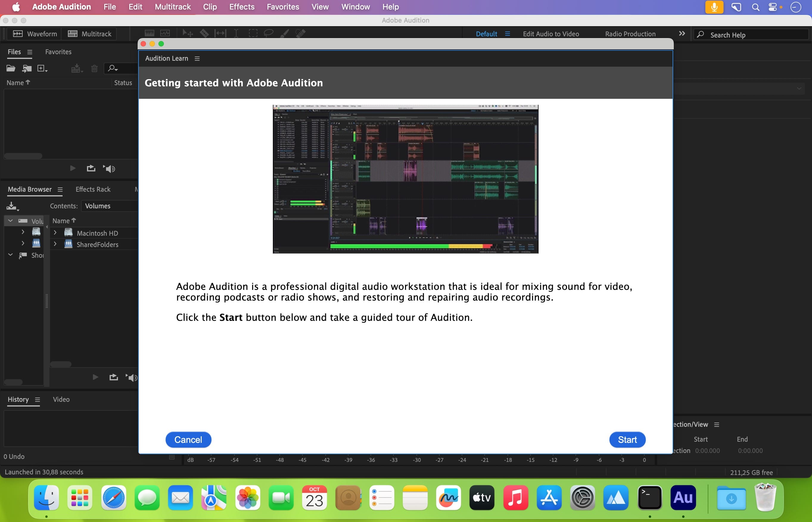Switch to the Favorites tab beside Files
The width and height of the screenshot is (812, 522).
(x=58, y=52)
